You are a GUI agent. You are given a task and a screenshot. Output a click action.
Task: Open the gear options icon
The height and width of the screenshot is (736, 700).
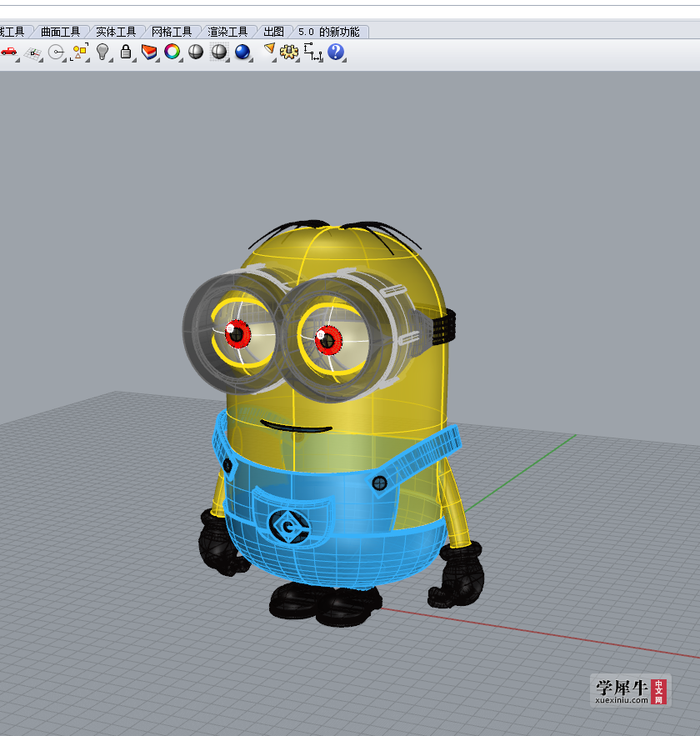(x=289, y=52)
